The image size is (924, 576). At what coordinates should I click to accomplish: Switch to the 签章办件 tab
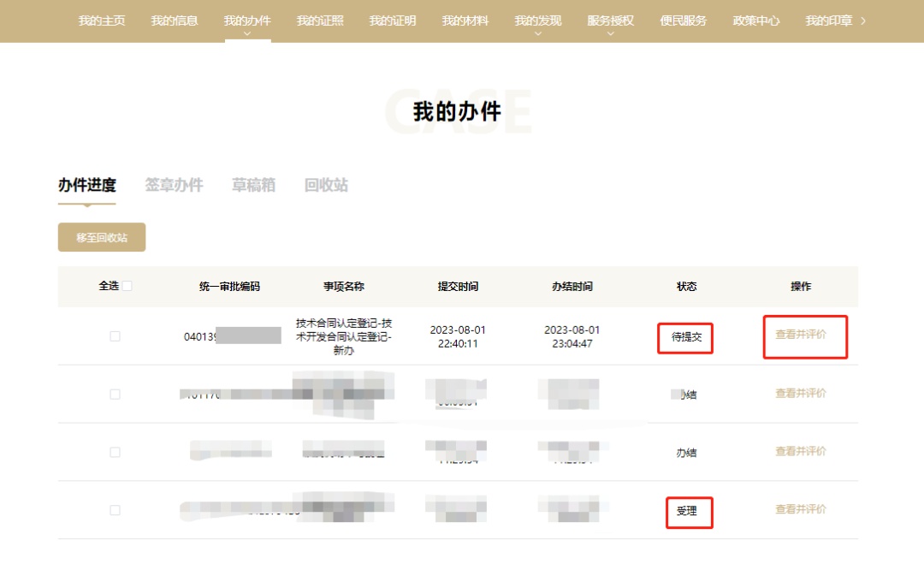pyautogui.click(x=174, y=184)
